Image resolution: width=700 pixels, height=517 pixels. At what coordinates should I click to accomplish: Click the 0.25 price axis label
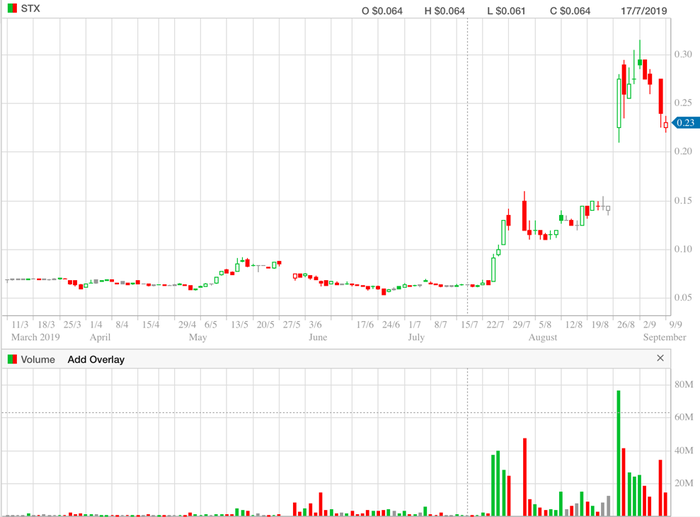(683, 103)
